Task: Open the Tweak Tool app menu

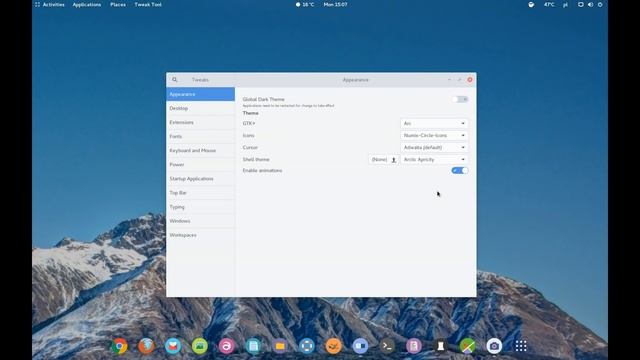Action: [x=148, y=4]
